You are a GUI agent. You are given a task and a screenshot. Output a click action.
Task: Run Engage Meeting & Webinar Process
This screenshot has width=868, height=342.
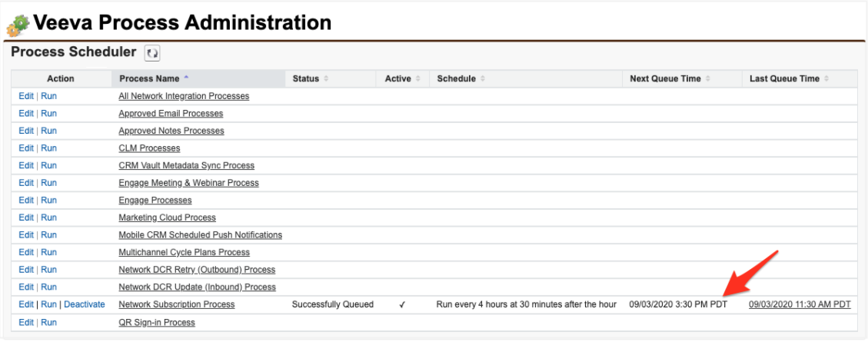click(x=48, y=183)
